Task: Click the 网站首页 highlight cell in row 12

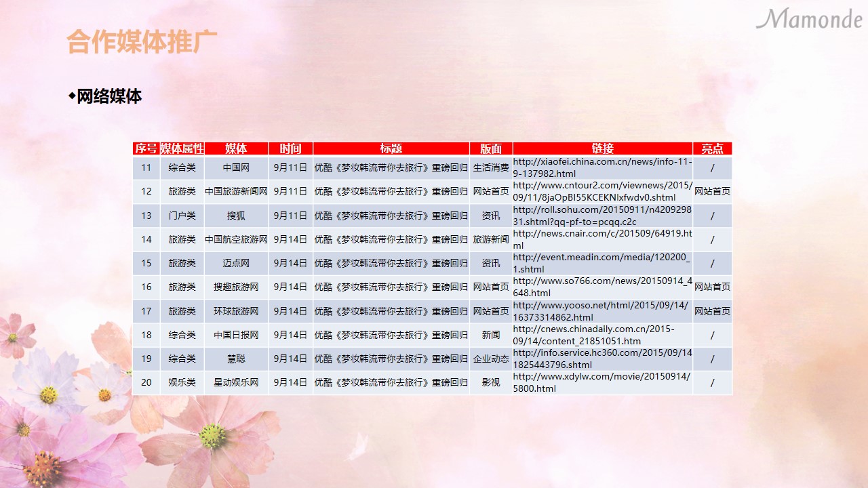Action: [x=712, y=191]
